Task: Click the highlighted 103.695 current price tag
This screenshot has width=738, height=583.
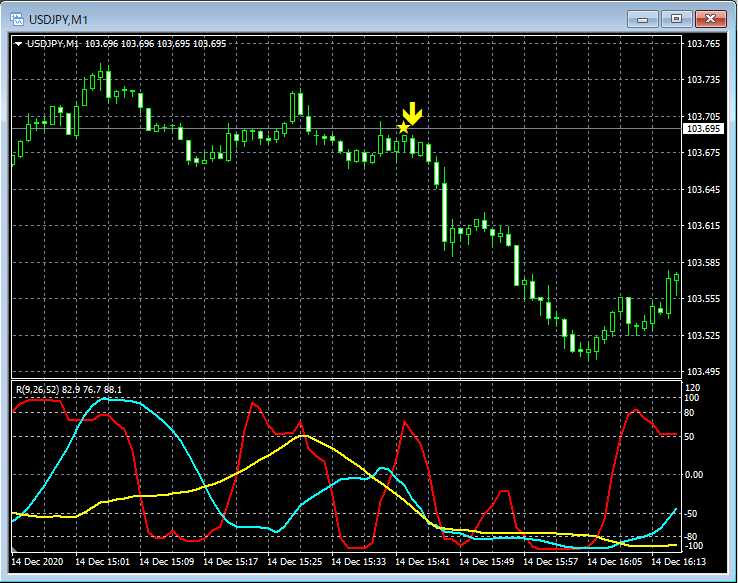Action: click(702, 129)
